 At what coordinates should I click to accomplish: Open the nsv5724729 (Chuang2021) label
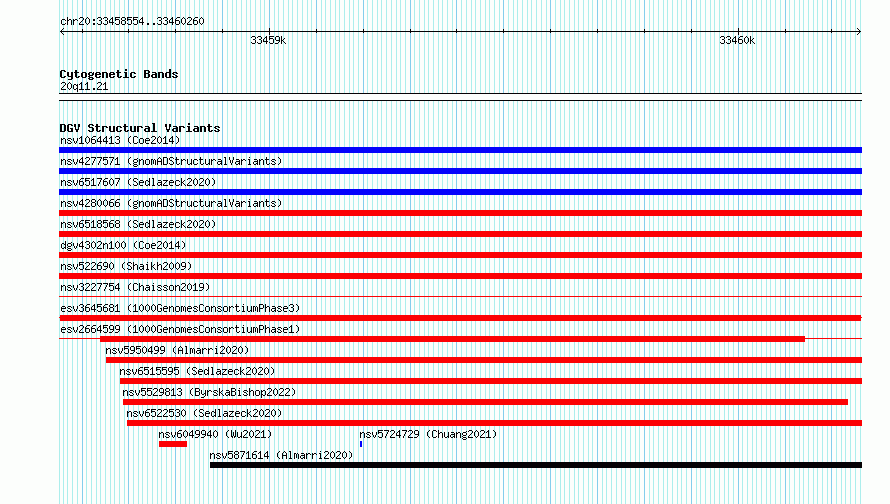428,434
